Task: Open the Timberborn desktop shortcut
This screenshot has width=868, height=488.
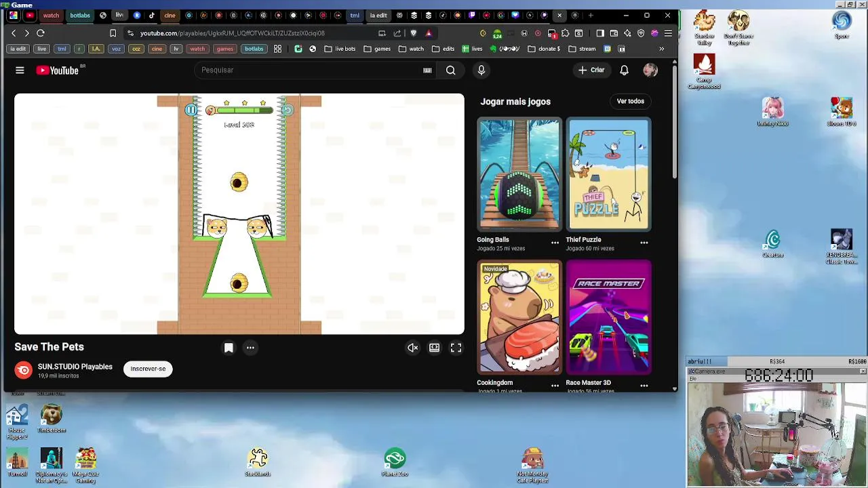Action: pos(52,419)
